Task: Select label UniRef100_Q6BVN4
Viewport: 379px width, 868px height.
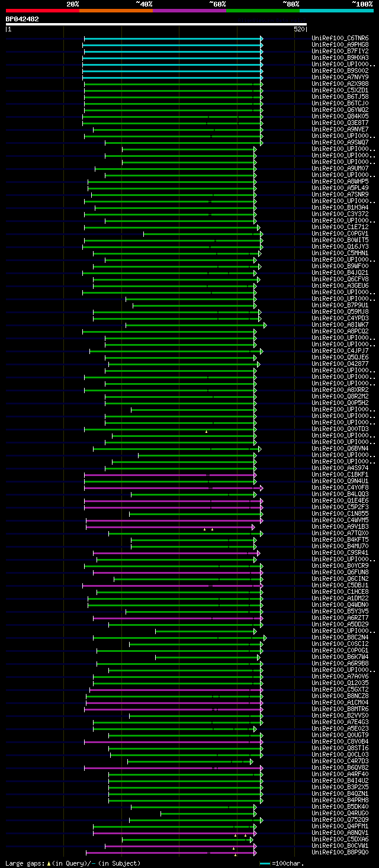Action: pyautogui.click(x=340, y=449)
